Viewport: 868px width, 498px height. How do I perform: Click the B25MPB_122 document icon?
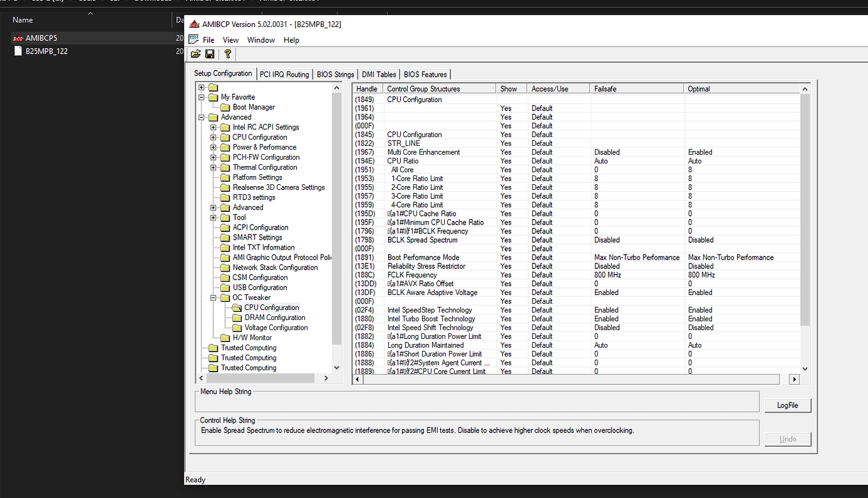click(17, 51)
